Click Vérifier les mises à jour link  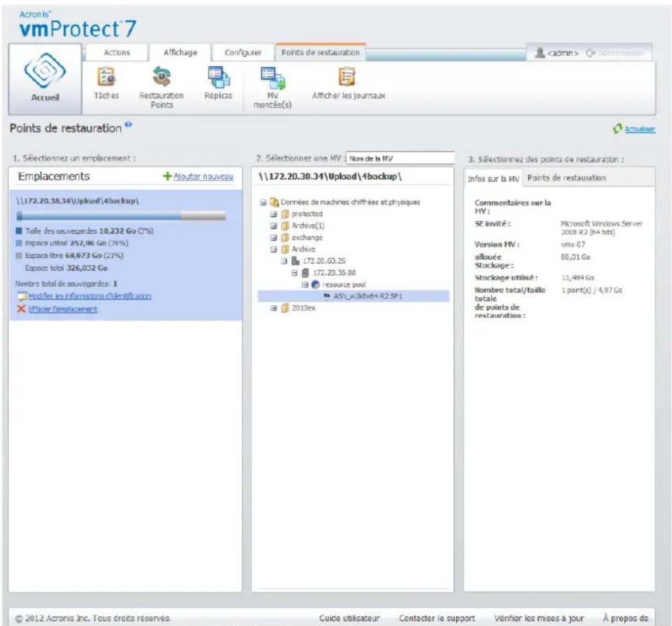(539, 618)
